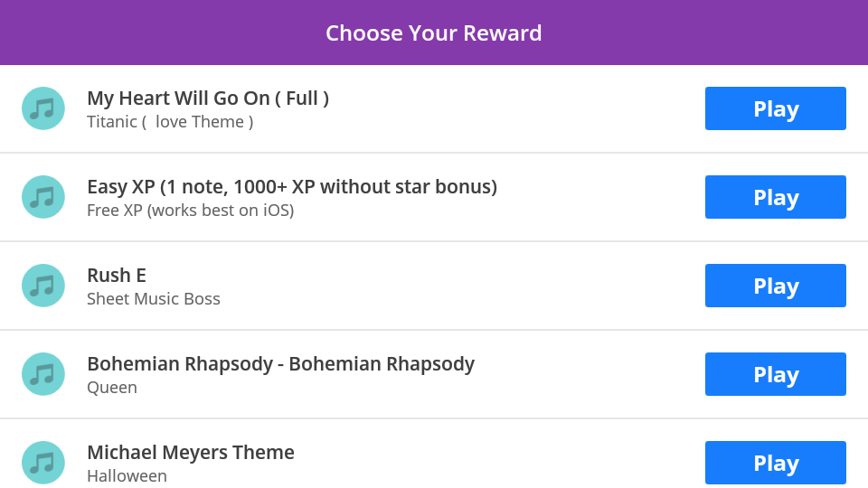Play the Michael Meyers Theme
The width and height of the screenshot is (868, 488).
point(775,463)
